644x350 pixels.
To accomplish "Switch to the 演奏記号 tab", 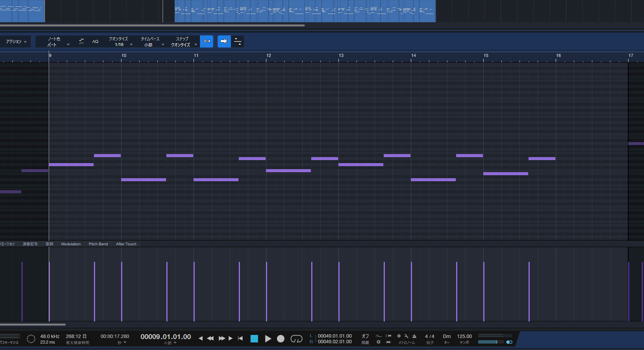I will point(30,244).
